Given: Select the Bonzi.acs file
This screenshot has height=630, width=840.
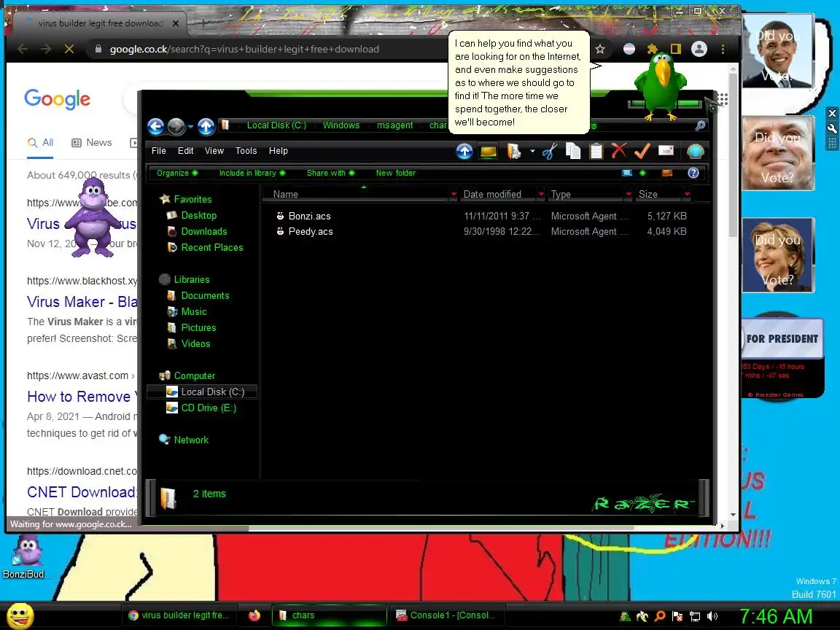Looking at the screenshot, I should click(309, 217).
